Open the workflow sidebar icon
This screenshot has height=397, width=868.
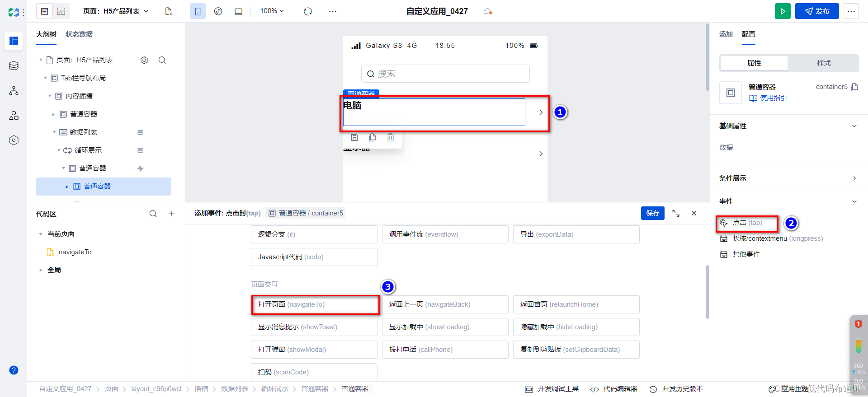click(14, 91)
